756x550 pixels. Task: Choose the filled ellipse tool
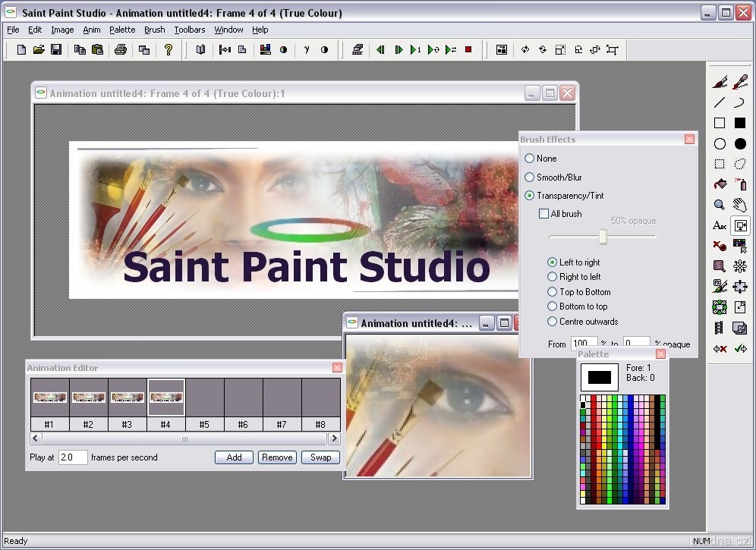[x=740, y=143]
